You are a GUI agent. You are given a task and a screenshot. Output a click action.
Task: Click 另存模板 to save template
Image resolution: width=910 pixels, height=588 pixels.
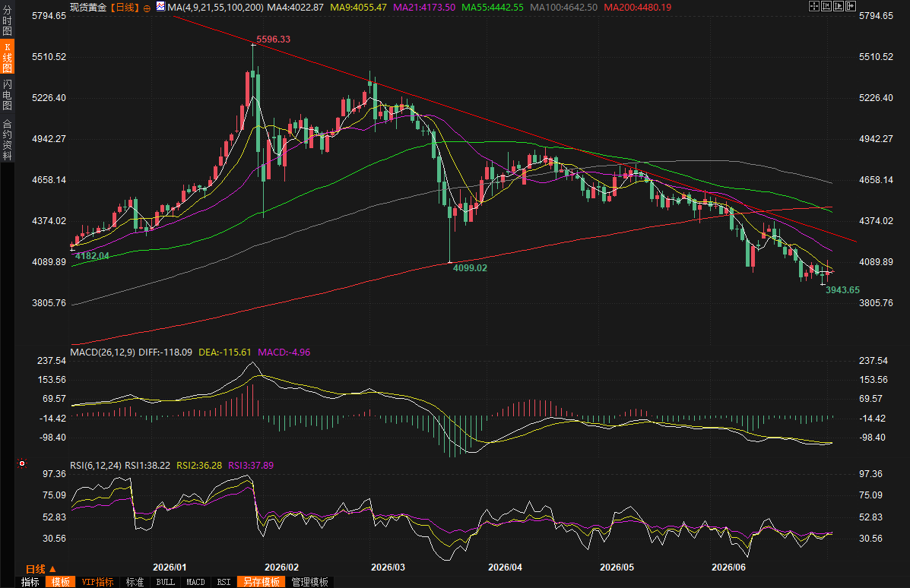262,582
